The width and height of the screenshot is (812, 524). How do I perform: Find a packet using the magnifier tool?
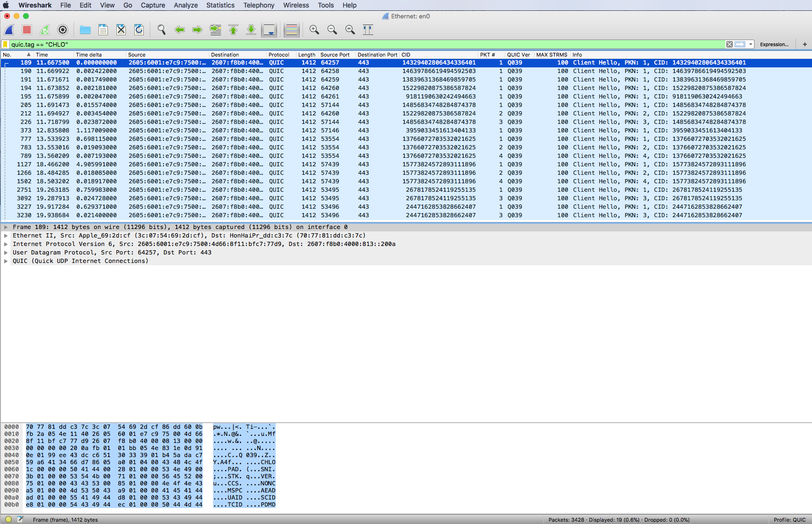click(161, 30)
